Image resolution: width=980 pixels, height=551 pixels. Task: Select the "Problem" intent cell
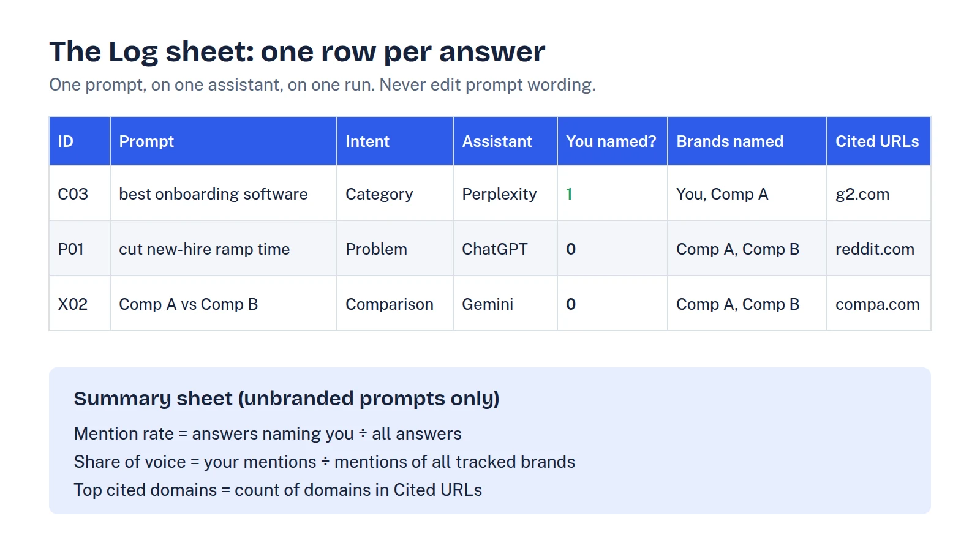[395, 248]
